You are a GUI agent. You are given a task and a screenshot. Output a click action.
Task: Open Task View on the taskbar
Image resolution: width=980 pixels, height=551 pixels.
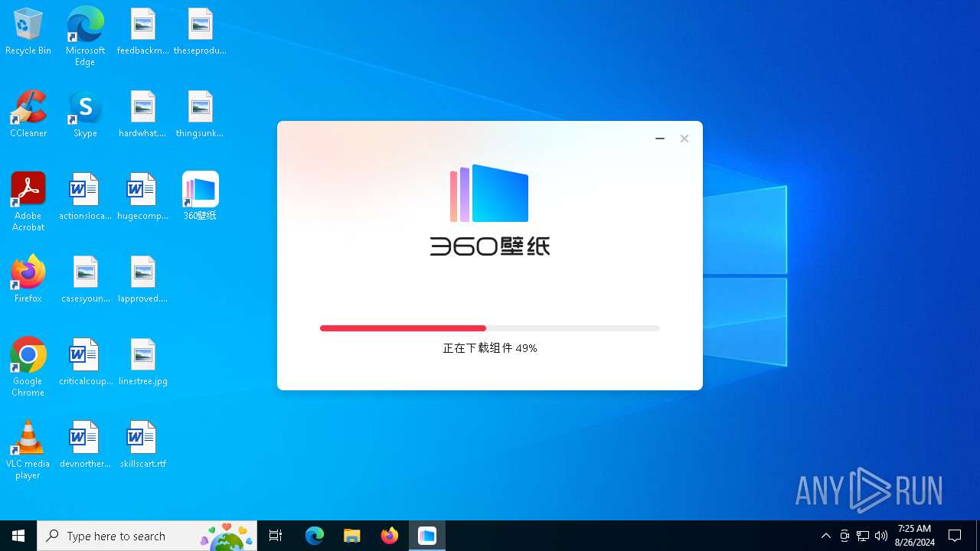click(276, 536)
